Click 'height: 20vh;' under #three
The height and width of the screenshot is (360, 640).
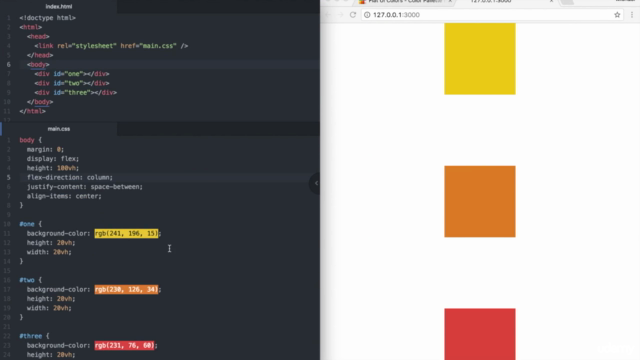click(51, 355)
